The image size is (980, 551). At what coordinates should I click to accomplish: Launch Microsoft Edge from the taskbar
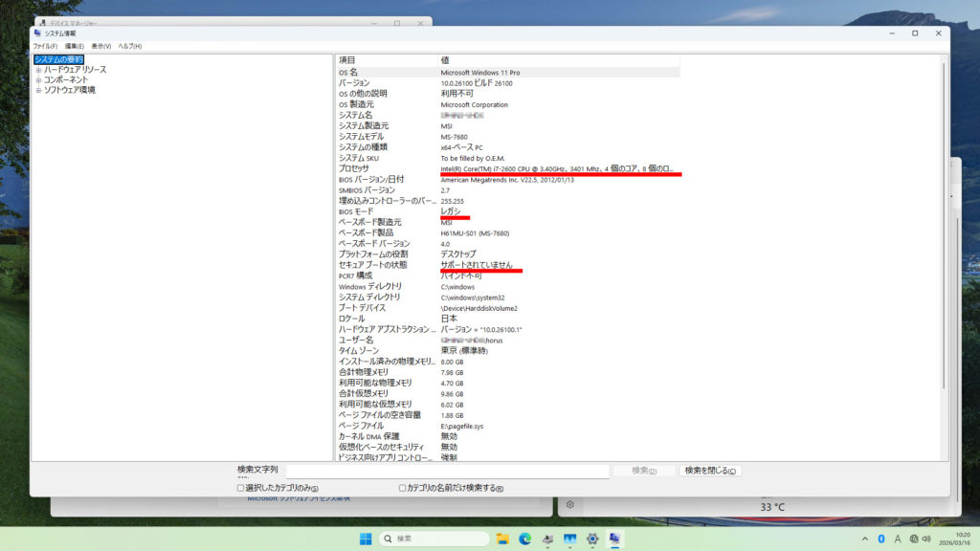(x=524, y=539)
